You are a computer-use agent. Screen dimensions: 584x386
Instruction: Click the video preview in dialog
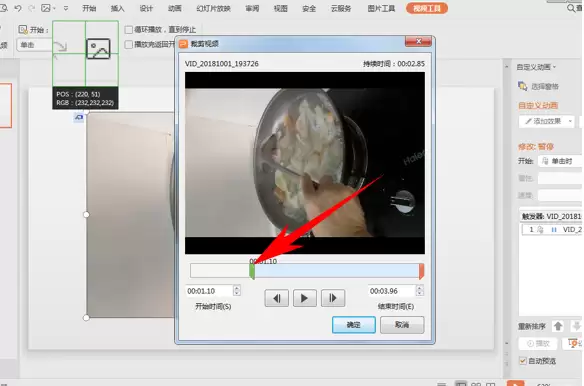pyautogui.click(x=305, y=163)
